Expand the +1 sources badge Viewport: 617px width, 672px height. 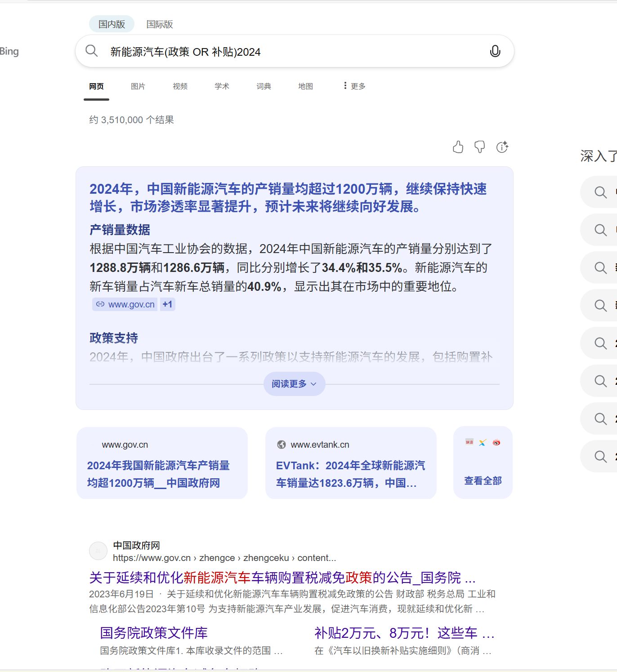[167, 304]
